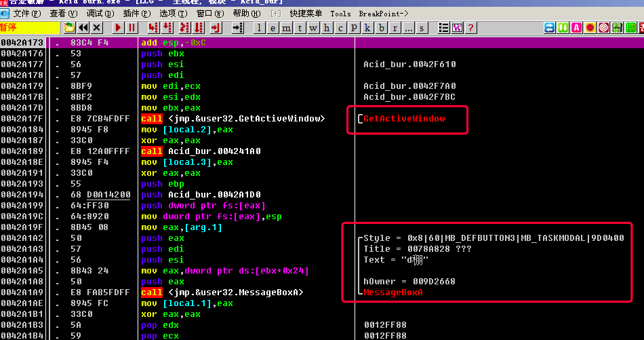644x340 pixels.
Task: Open Windows list with 'w' button
Action: (313, 28)
